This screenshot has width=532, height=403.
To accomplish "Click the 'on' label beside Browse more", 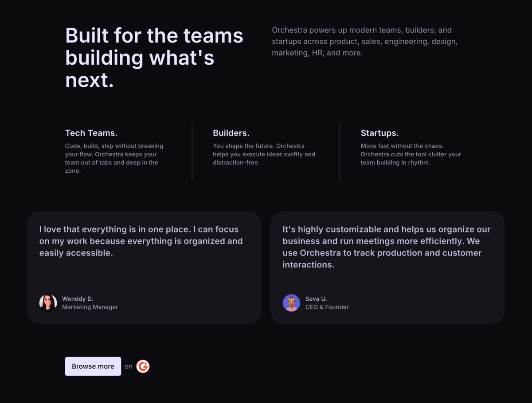I will coord(129,366).
